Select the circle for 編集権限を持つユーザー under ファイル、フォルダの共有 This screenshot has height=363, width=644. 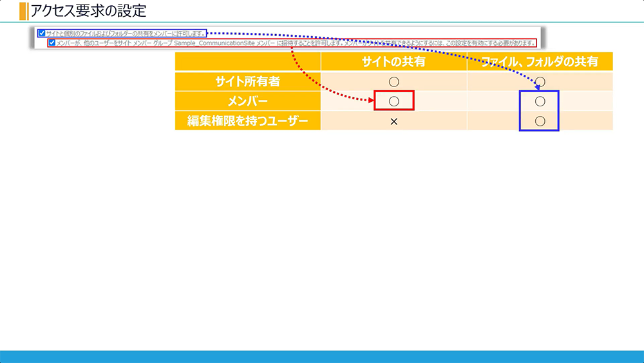[540, 121]
